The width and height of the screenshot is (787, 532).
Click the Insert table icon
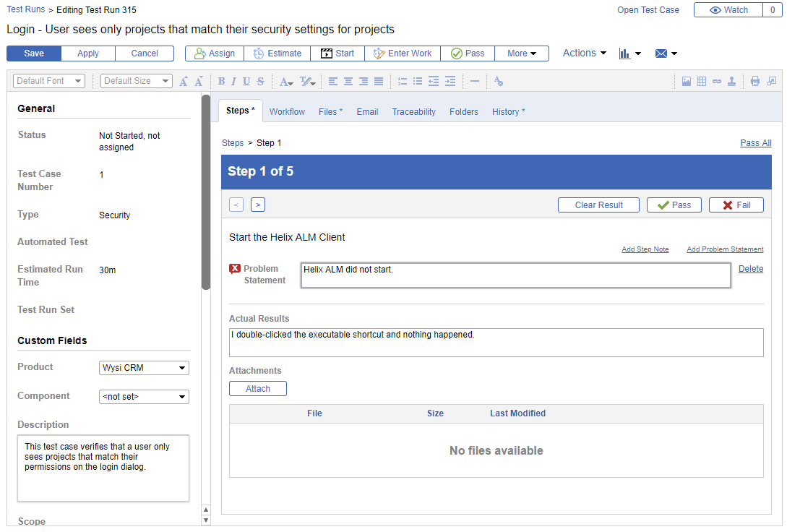[x=702, y=82]
